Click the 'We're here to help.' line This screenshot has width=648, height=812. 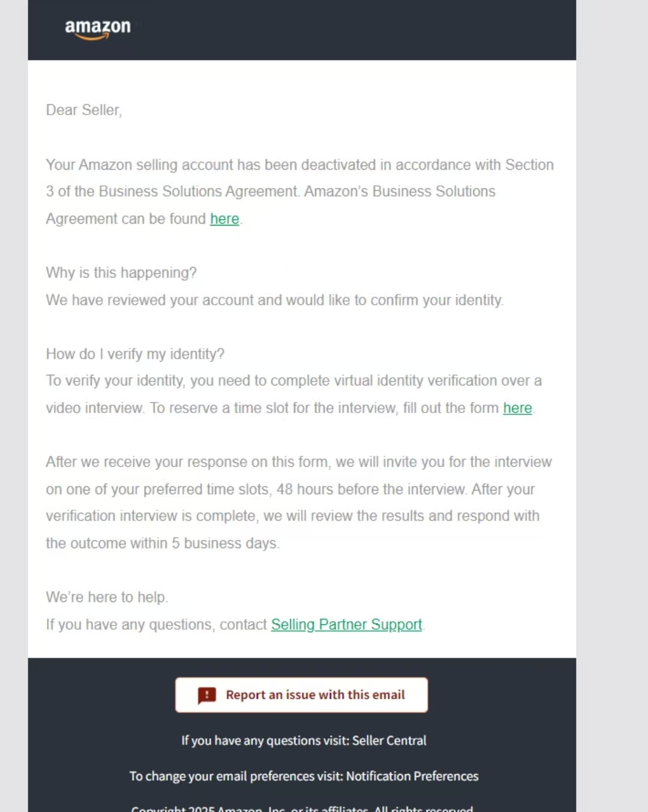click(107, 597)
